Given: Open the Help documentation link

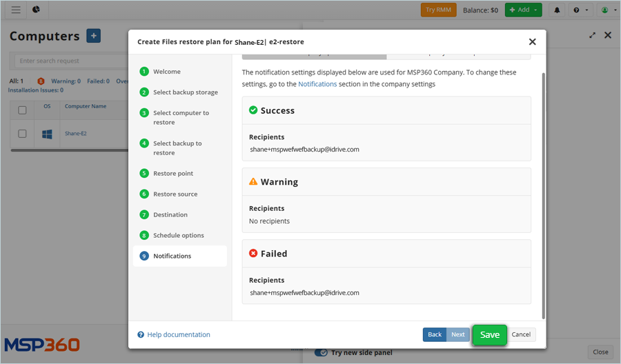Looking at the screenshot, I should [178, 335].
